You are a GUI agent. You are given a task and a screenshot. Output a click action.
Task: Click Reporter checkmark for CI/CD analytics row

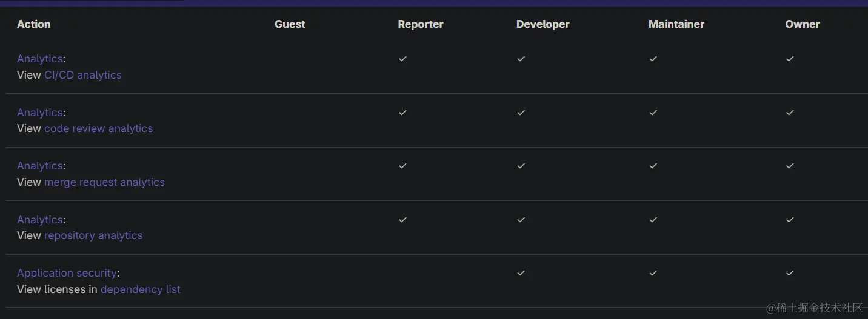click(x=402, y=59)
